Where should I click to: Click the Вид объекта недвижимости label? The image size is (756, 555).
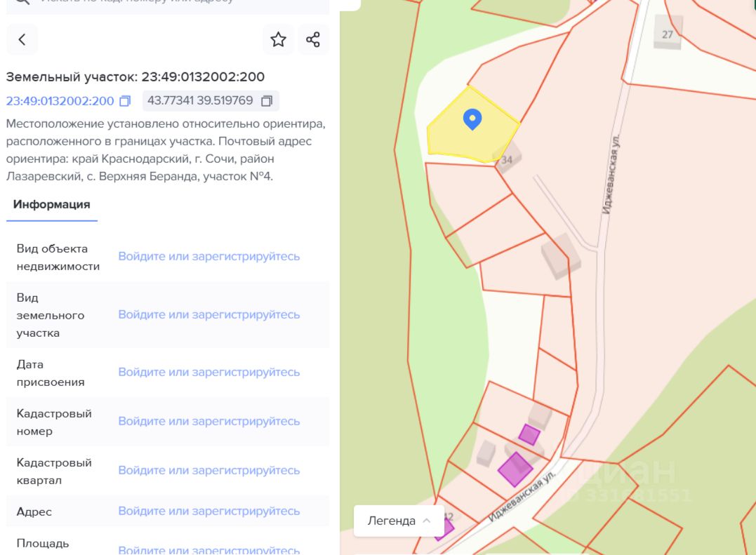click(x=58, y=258)
